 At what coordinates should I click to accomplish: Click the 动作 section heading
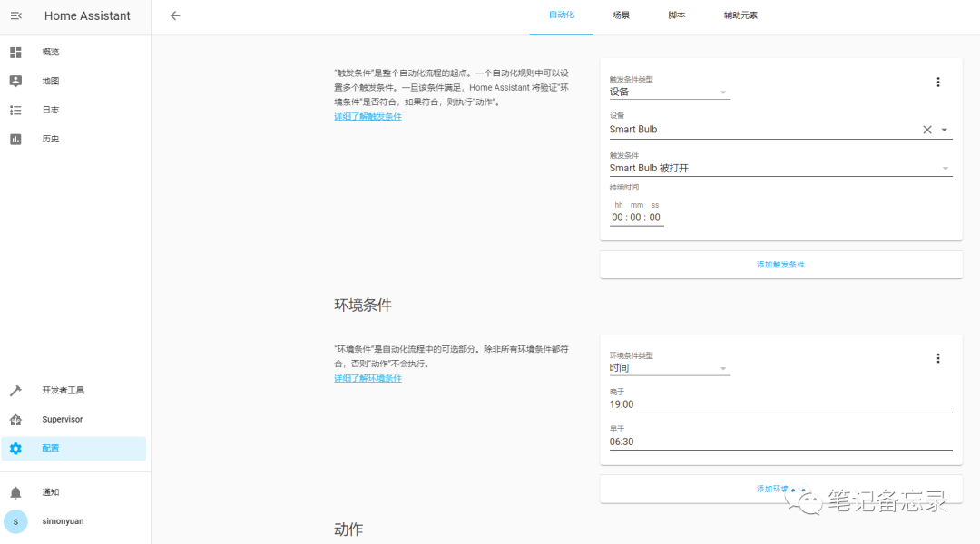[348, 529]
